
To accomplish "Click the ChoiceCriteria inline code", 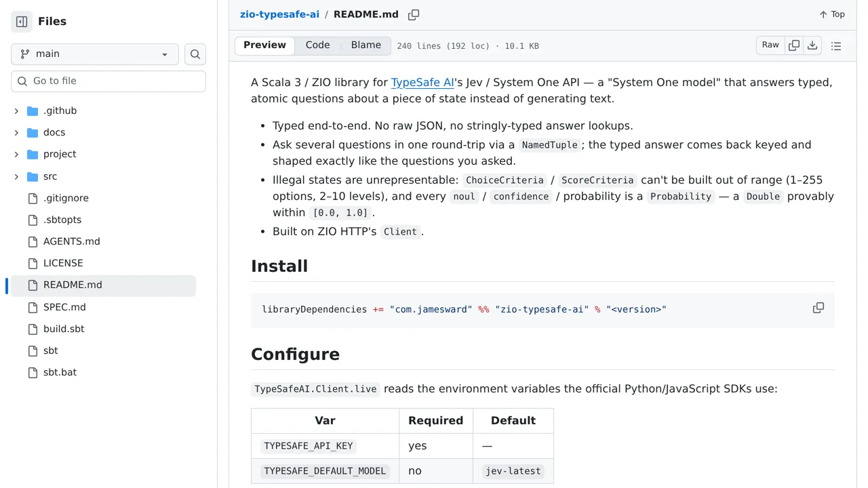I will tap(505, 180).
